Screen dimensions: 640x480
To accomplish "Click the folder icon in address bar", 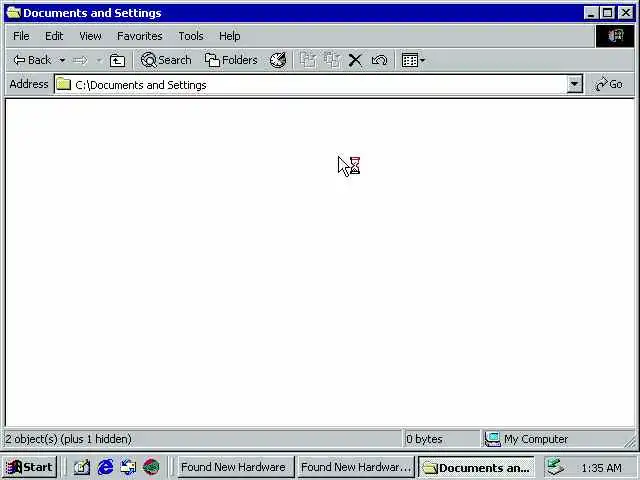I will coord(64,84).
